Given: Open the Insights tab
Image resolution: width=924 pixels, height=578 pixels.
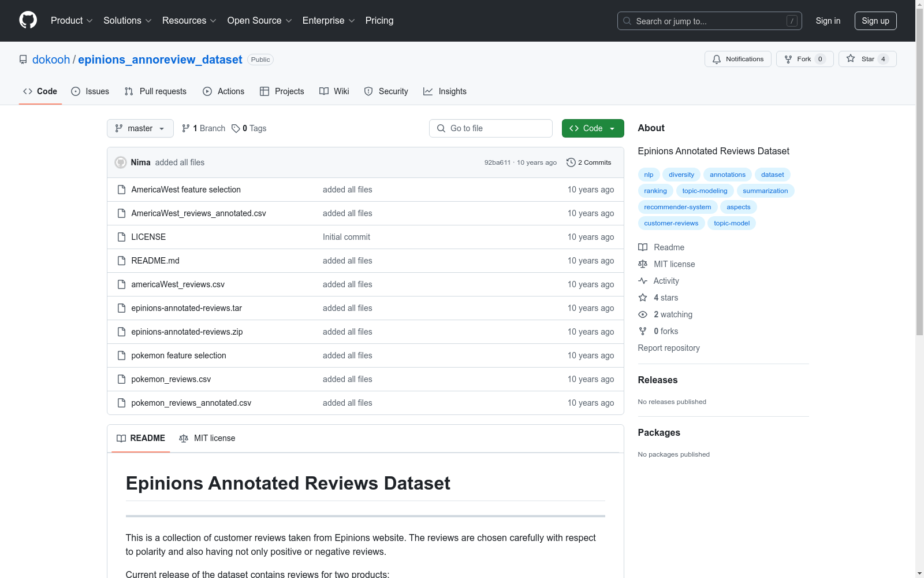Looking at the screenshot, I should 445,91.
